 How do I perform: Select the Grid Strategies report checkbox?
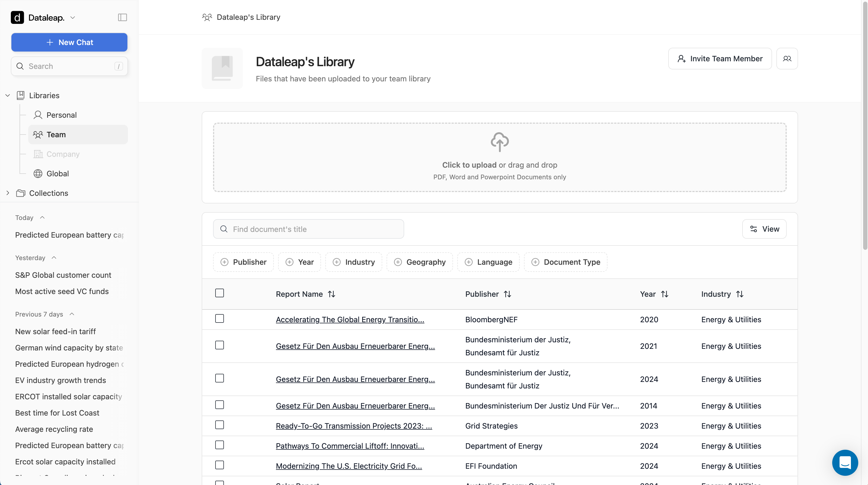tap(219, 425)
